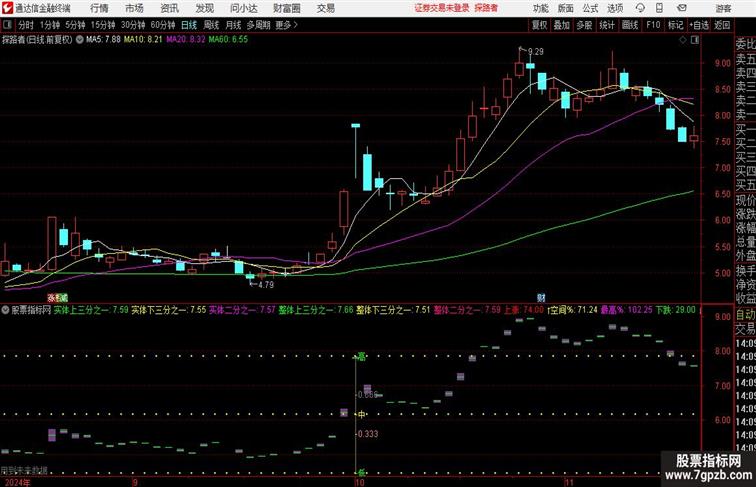Click the 标记 mark button
Image resolution: width=756 pixels, height=487 pixels.
pyautogui.click(x=675, y=25)
